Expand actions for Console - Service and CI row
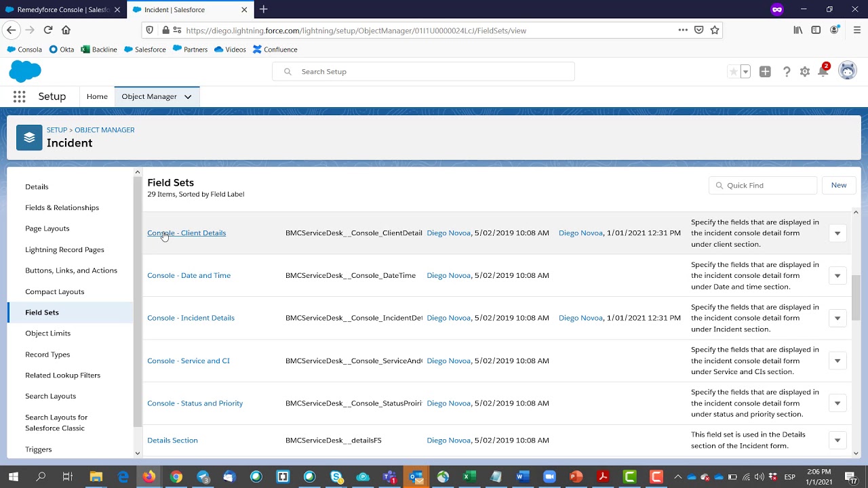Screen dimensions: 868x488 837,361
